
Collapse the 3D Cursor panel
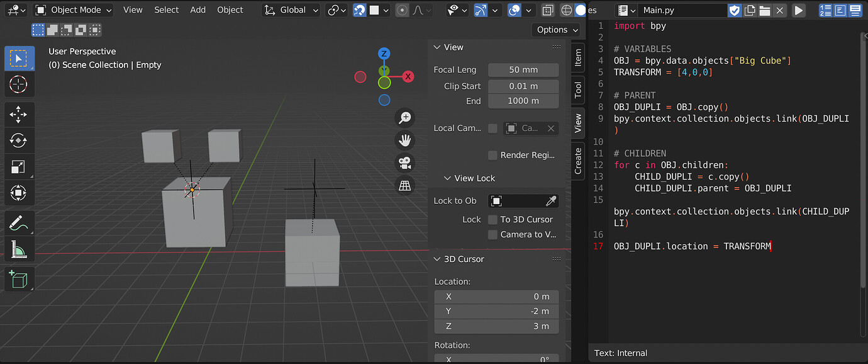pyautogui.click(x=438, y=259)
